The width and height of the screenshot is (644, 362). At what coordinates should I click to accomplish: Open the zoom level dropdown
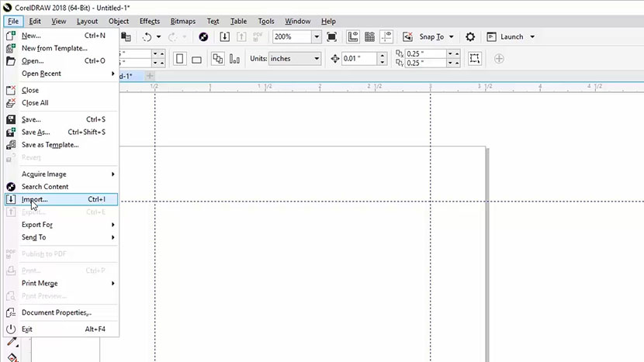point(317,36)
